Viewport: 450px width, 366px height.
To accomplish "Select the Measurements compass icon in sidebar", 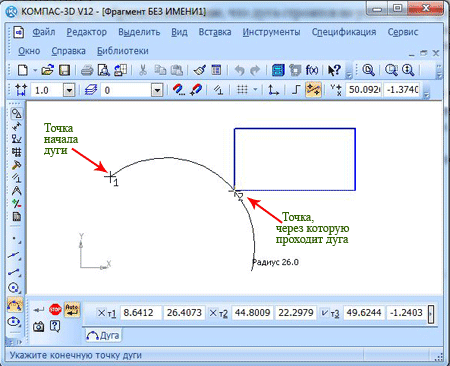I will [x=16, y=191].
